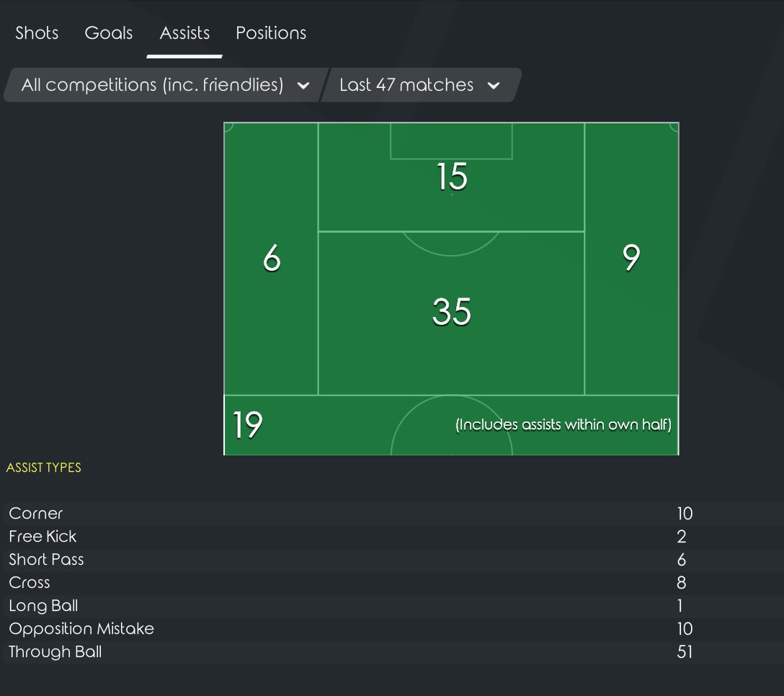Viewport: 784px width, 696px height.
Task: Select the penalty area zone showing 15
Action: [x=451, y=177]
